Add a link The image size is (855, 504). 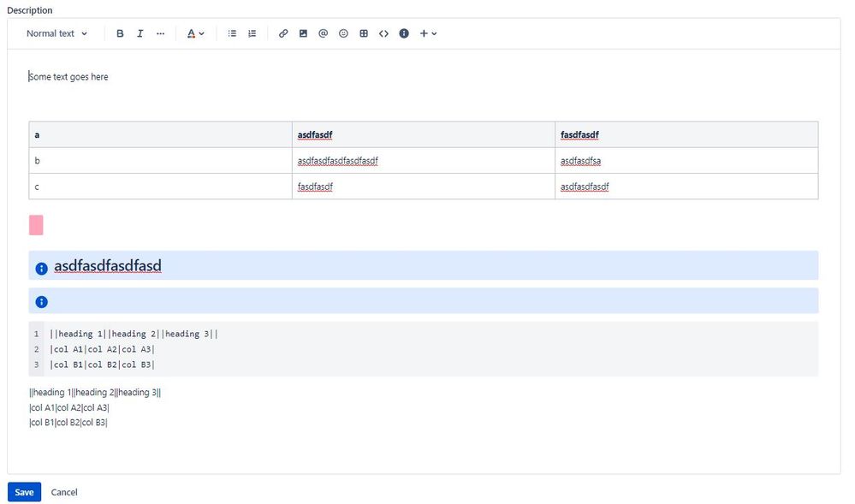tap(283, 33)
